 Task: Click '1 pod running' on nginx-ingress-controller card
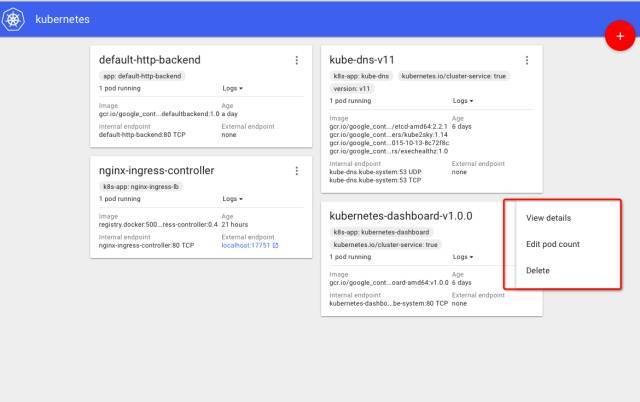[x=120, y=199]
